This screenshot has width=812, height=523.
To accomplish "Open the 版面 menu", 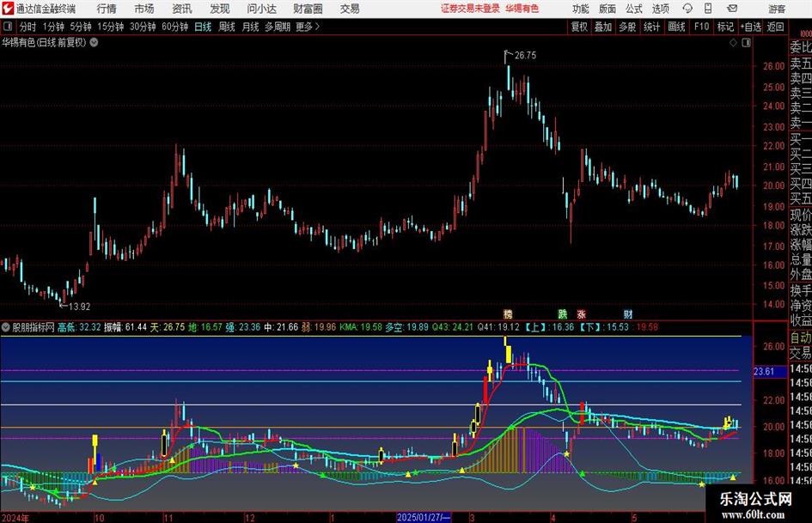I will [607, 9].
